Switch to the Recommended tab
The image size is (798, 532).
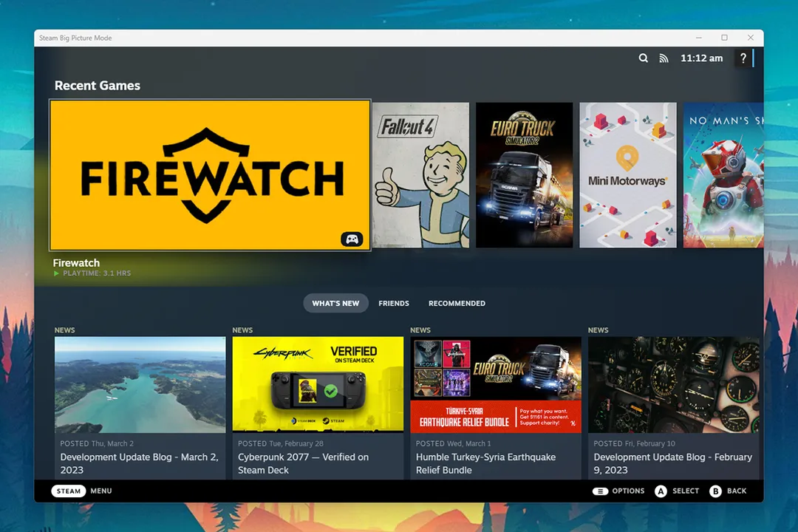point(457,304)
